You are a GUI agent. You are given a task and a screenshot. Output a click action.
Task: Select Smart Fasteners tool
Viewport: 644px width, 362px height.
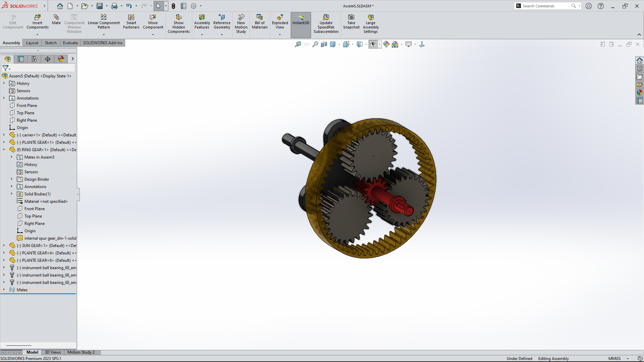131,17
